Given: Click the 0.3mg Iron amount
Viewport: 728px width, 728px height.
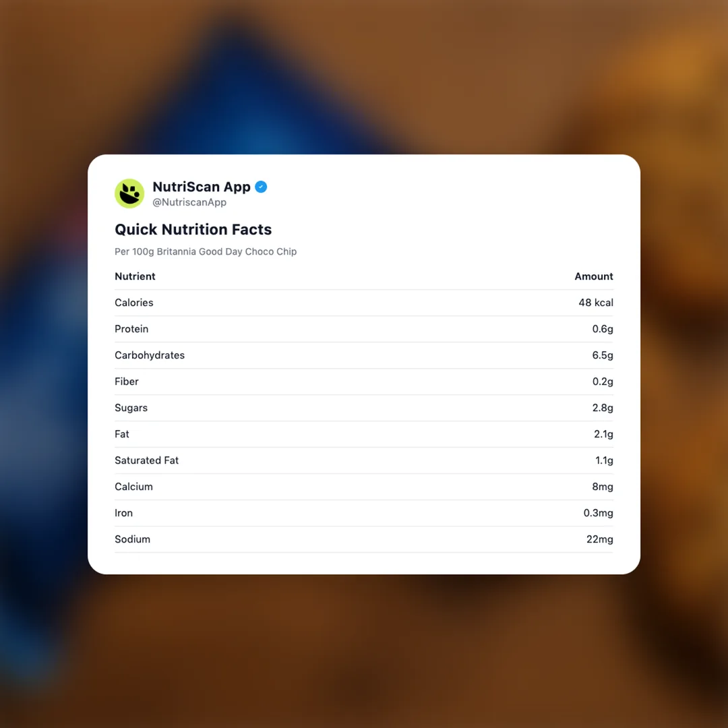Looking at the screenshot, I should (x=599, y=513).
